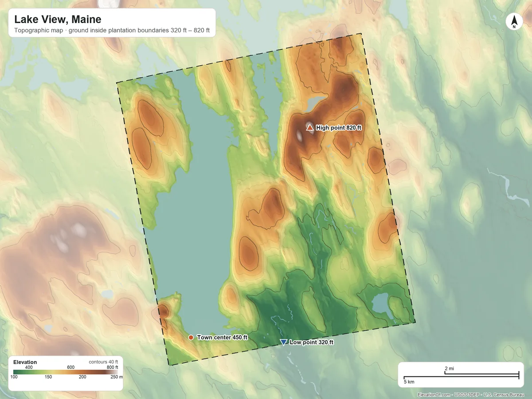The width and height of the screenshot is (532, 399).
Task: Click the High point triangle marker
Action: [310, 128]
